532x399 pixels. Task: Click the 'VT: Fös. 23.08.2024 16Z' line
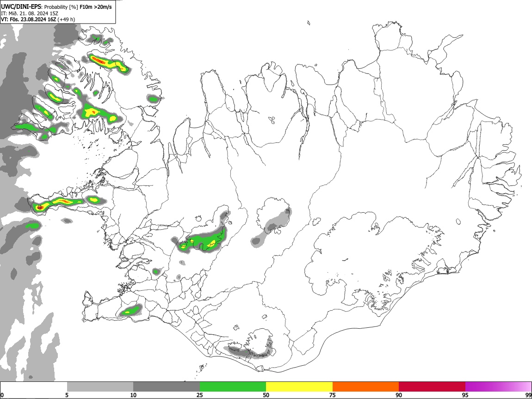coord(29,19)
